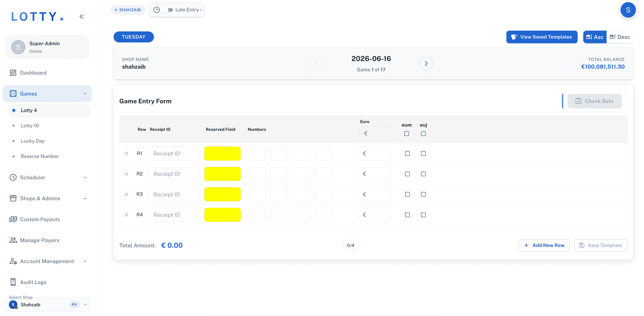The image size is (644, 316).
Task: Click the Receipt ID field in row R2
Action: [x=174, y=174]
